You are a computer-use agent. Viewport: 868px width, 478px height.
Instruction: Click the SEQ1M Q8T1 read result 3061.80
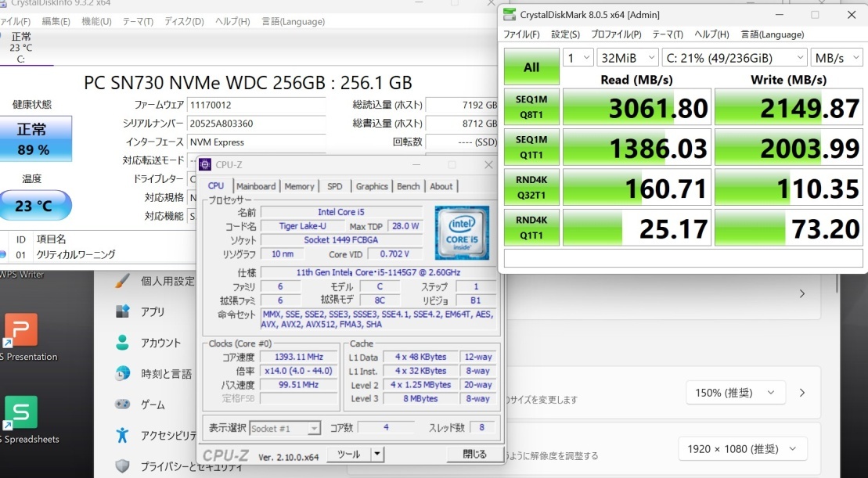[637, 106]
